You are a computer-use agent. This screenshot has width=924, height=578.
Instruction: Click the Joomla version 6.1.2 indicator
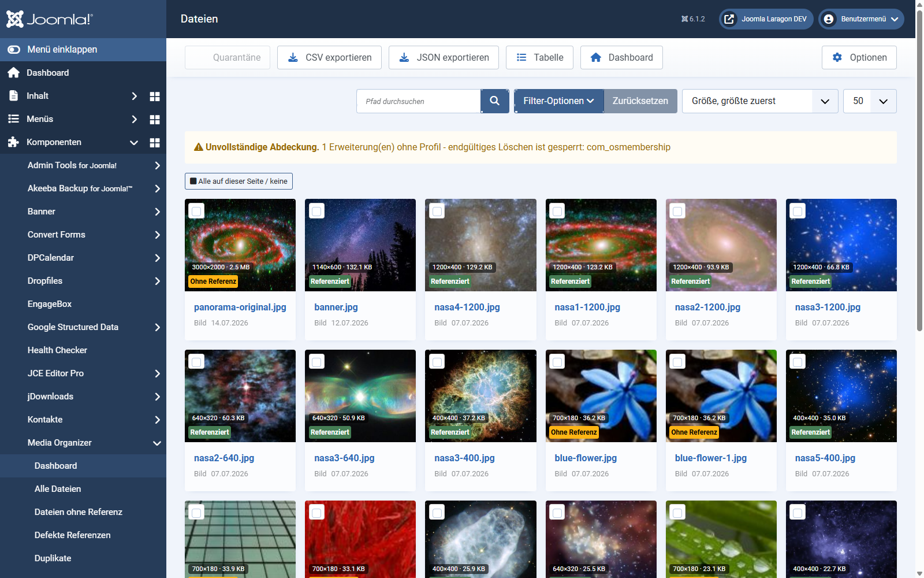pyautogui.click(x=693, y=19)
